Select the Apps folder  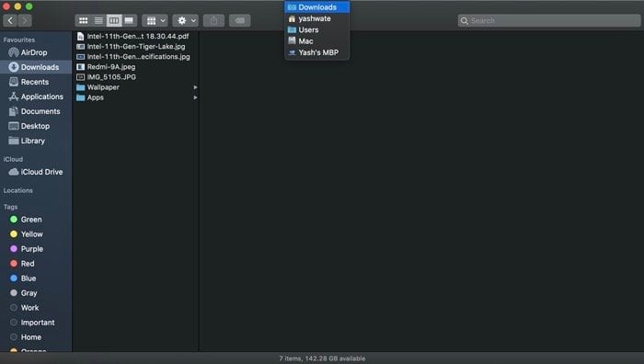[x=136, y=97]
